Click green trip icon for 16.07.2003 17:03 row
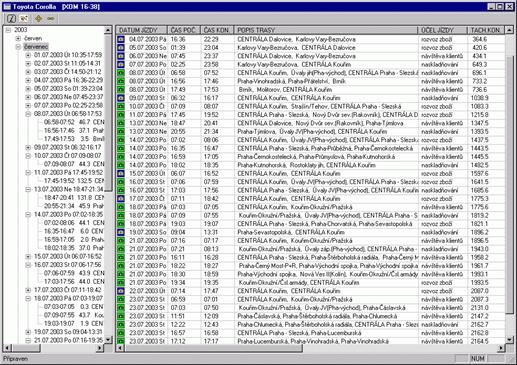The height and width of the screenshot is (365, 517). 121,190
